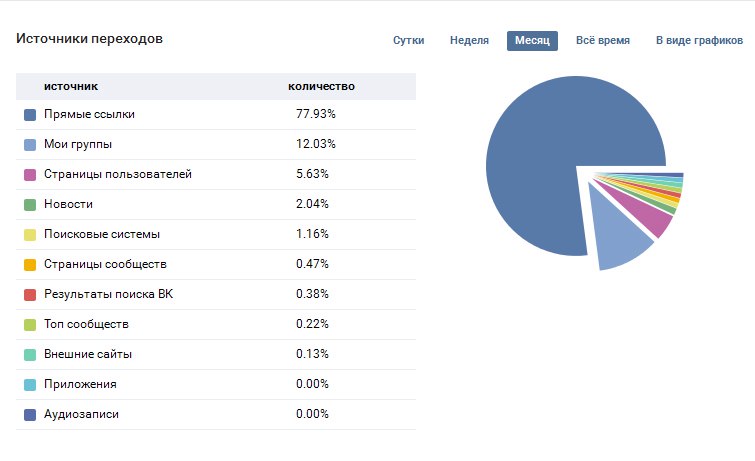The width and height of the screenshot is (755, 461).
Task: Switch to the Сутки period tab
Action: [408, 40]
